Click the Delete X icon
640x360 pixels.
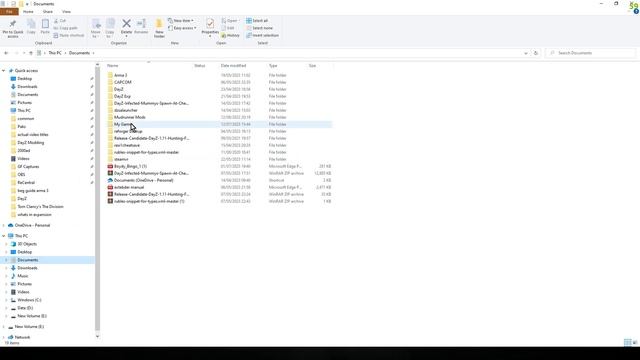(x=127, y=24)
